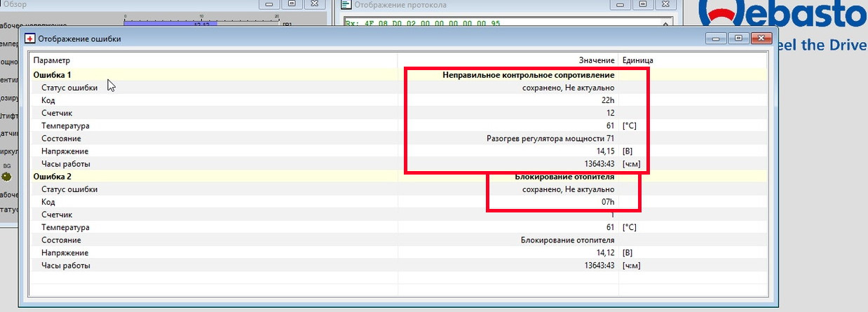The width and height of the screenshot is (868, 312).
Task: Click Неправильное контрольное сопротивление value
Action: (x=529, y=74)
